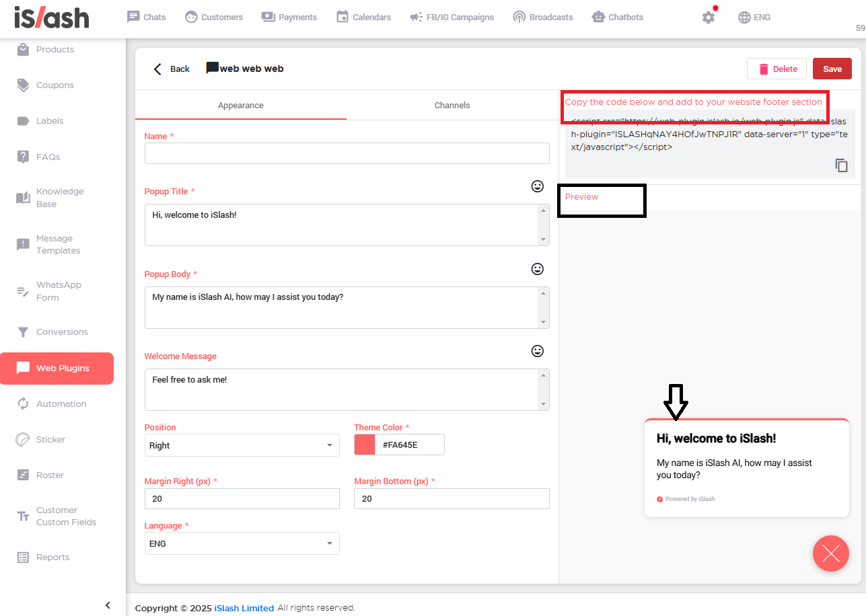Screen dimensions: 866x616
Task: Open Chatbots from top navigation
Action: tap(617, 17)
